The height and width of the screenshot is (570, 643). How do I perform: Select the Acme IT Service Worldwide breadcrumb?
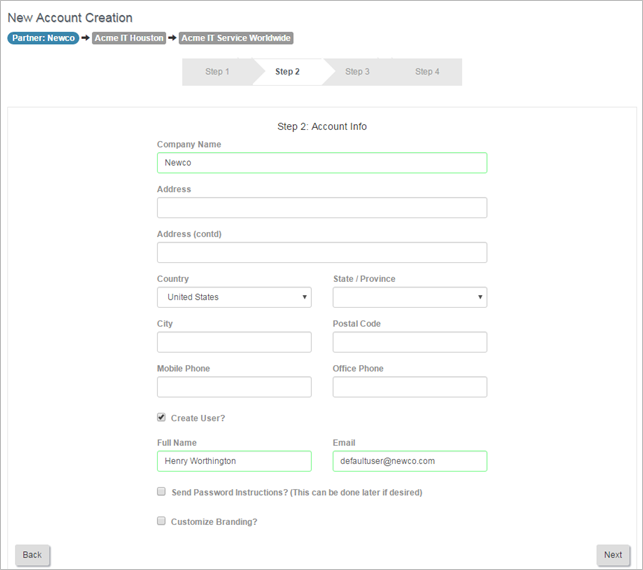(236, 38)
